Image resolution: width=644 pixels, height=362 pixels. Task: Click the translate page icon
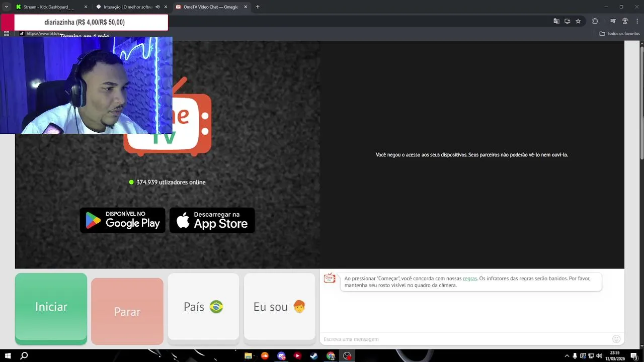(556, 21)
